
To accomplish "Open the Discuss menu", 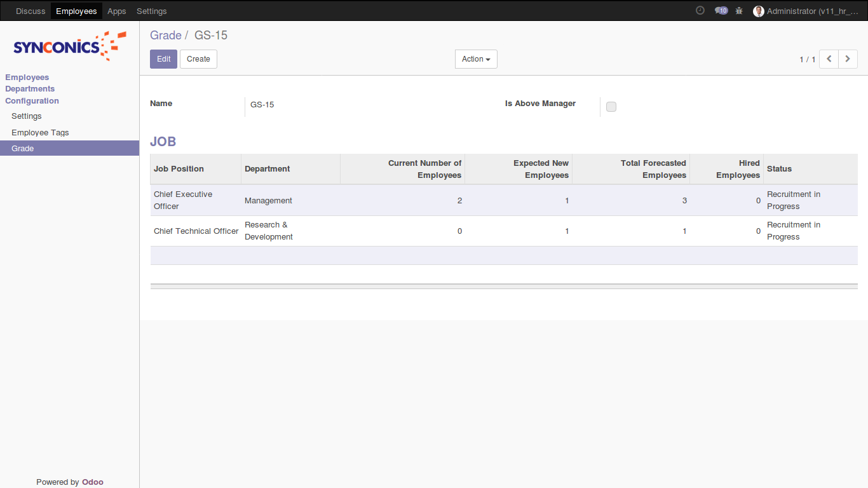I will pyautogui.click(x=31, y=11).
